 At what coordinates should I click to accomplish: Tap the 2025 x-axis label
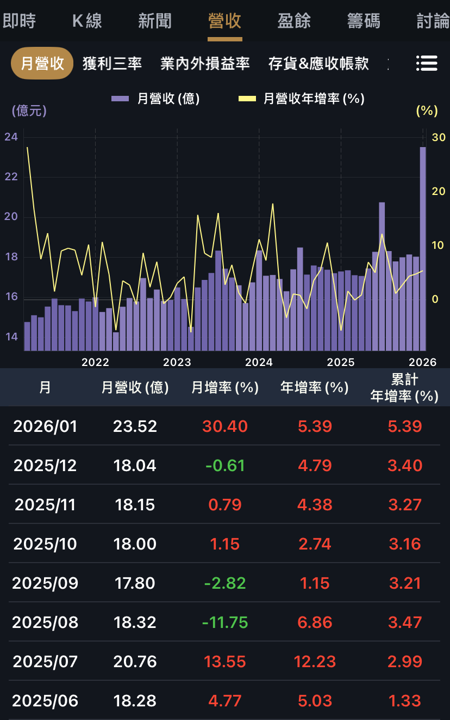(341, 362)
